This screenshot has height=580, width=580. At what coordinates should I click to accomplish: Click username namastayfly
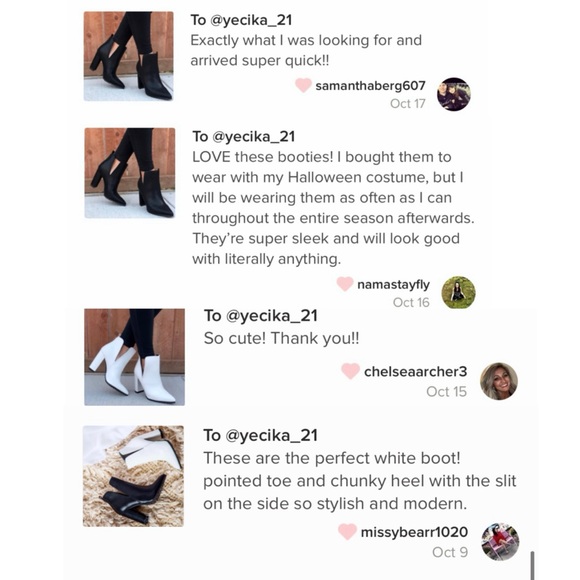(x=393, y=284)
